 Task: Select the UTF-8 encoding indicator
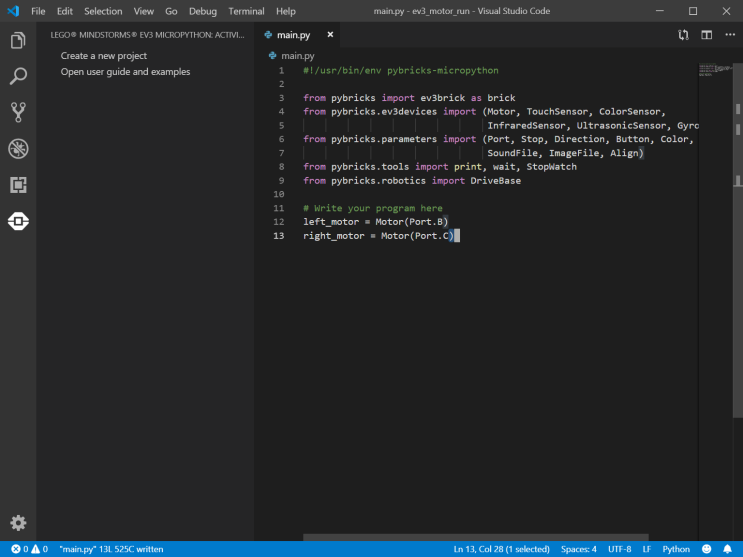619,549
